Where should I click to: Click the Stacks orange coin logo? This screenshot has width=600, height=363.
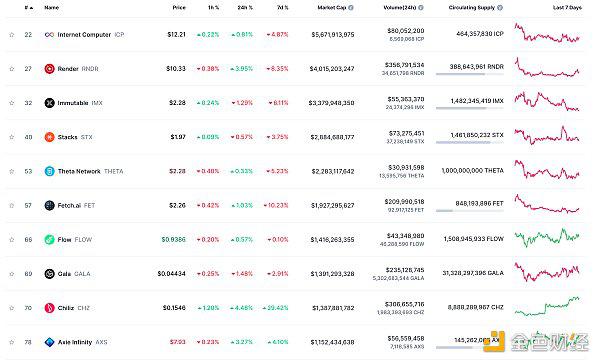click(49, 137)
